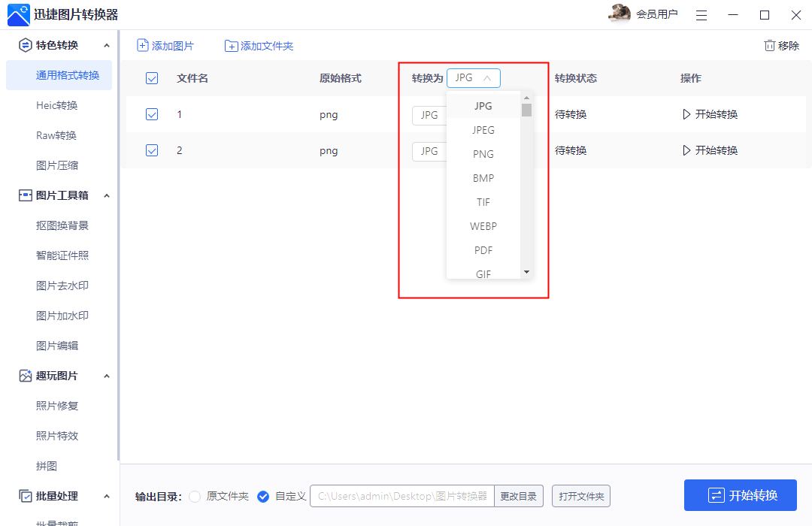This screenshot has height=526, width=812.
Task: Collapse the image toolbox section
Action: 107,196
